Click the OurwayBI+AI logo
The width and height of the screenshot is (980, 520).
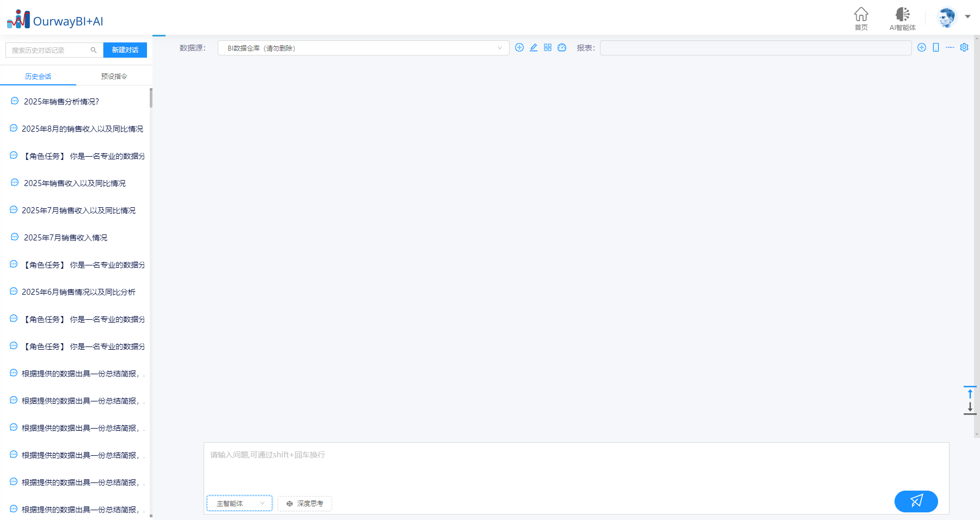point(55,20)
